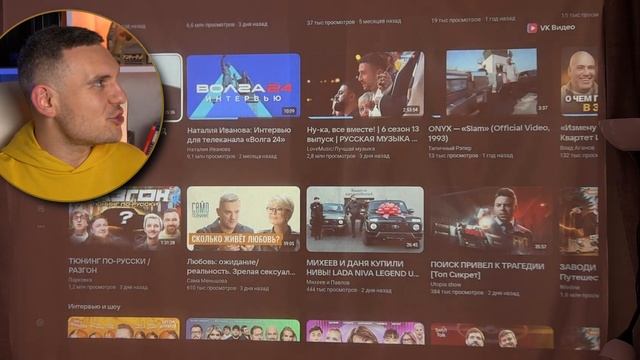Open the green group-of-people thumbnail in bottom row
The height and width of the screenshot is (360, 640).
tap(243, 329)
